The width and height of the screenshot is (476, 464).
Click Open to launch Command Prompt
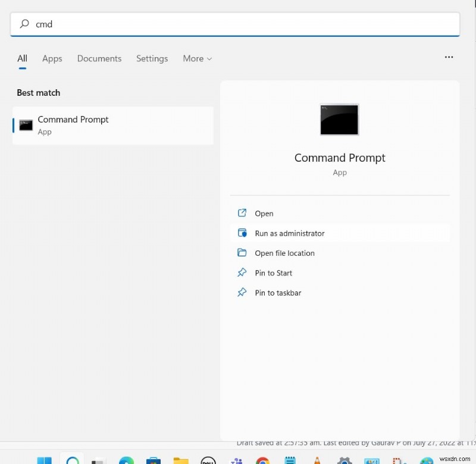coord(264,213)
